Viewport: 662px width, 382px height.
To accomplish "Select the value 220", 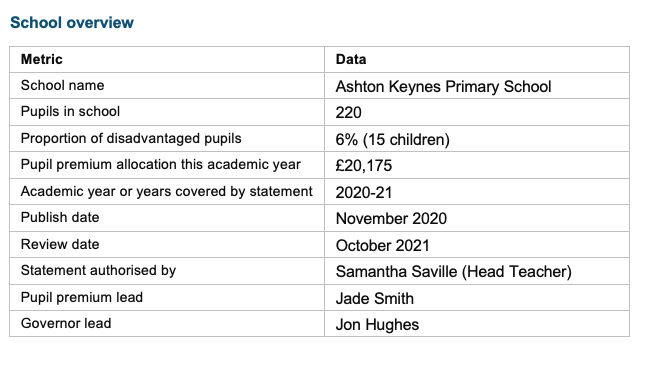I will (x=348, y=113).
